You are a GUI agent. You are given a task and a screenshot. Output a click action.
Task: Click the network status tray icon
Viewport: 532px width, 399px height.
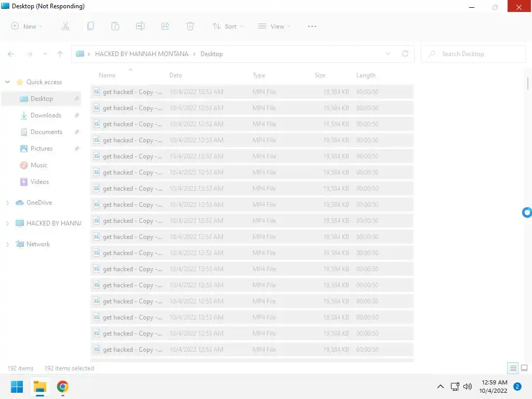click(x=455, y=387)
